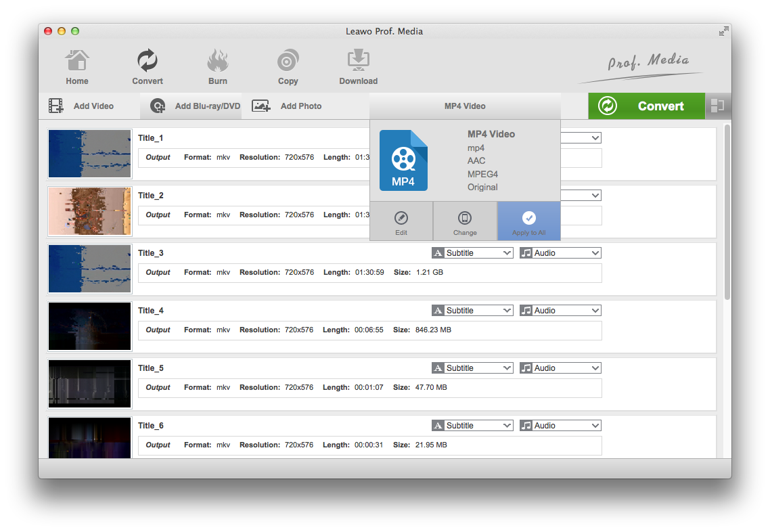
Task: Click the Add Video film icon
Action: click(56, 106)
